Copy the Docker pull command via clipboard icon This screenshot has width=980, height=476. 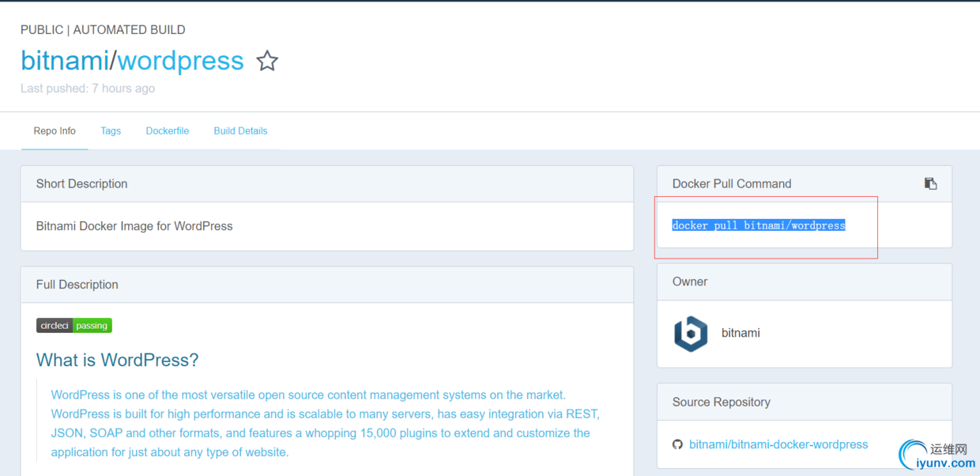point(930,183)
